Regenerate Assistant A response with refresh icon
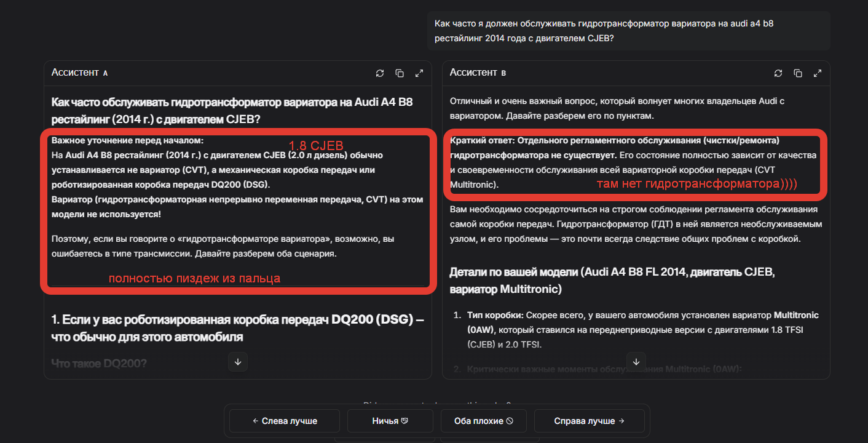This screenshot has height=443, width=868. [380, 73]
